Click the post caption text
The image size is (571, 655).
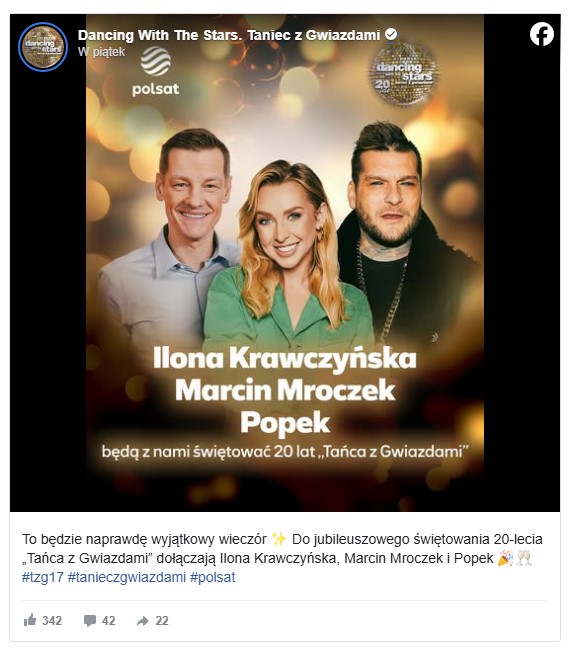(x=282, y=548)
